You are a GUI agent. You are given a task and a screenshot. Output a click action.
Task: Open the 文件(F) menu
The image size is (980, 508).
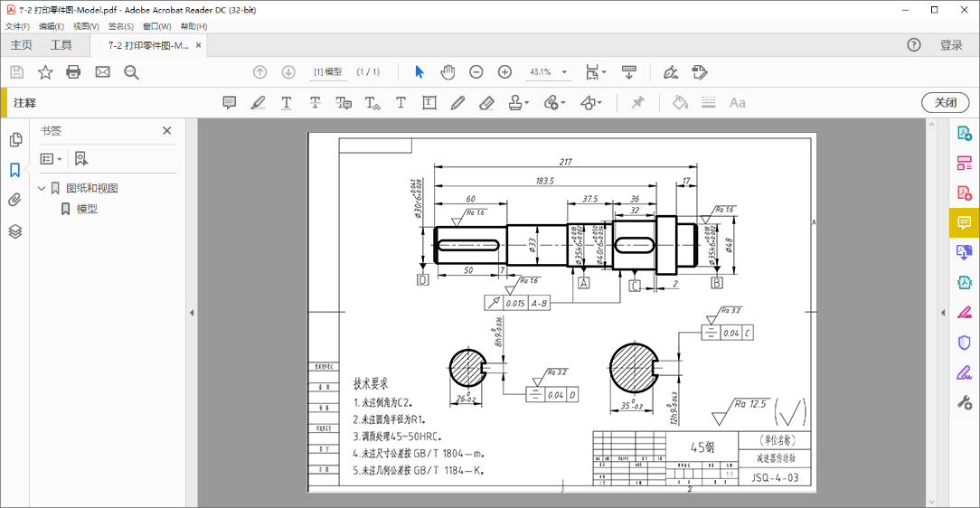tap(17, 26)
